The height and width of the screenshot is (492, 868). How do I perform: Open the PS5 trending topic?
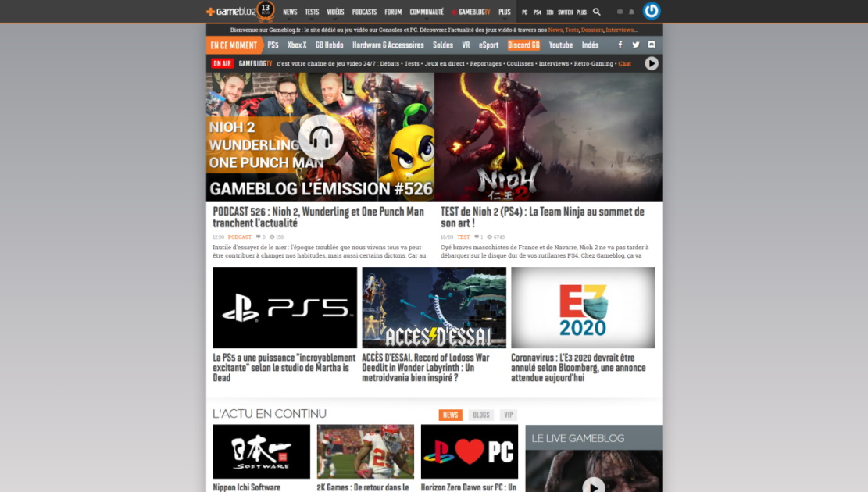[x=273, y=45]
